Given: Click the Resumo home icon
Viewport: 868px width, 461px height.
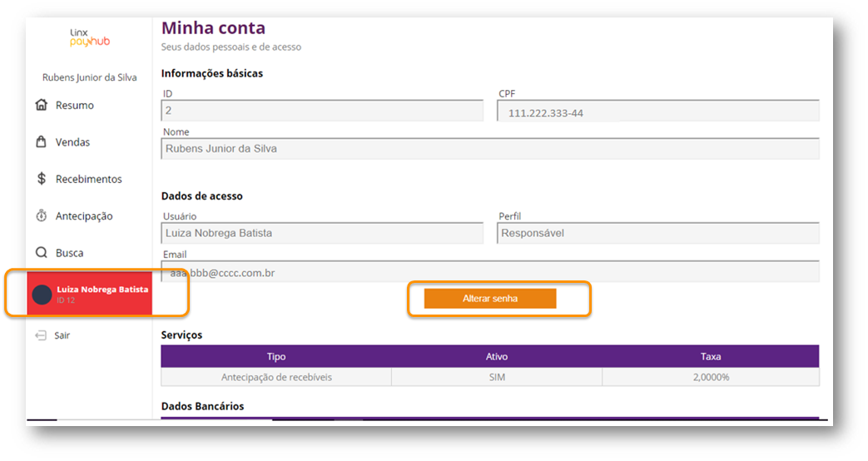Looking at the screenshot, I should point(42,105).
